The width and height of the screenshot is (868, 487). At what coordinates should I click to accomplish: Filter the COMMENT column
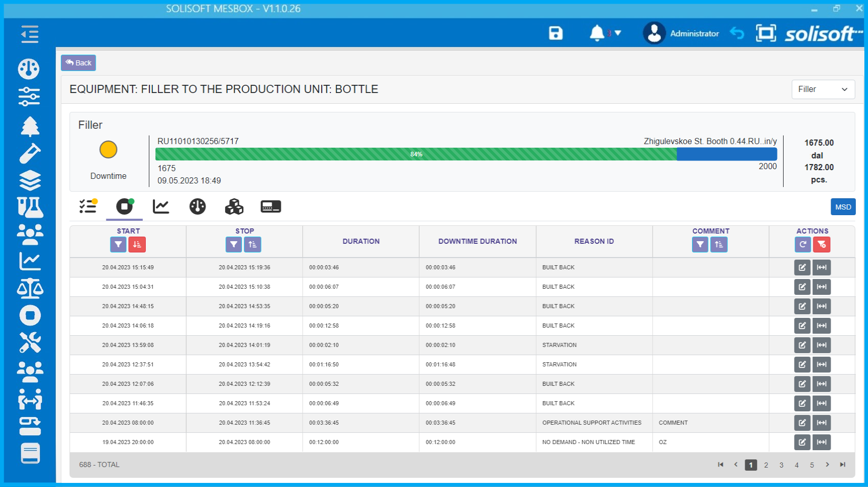click(x=700, y=244)
